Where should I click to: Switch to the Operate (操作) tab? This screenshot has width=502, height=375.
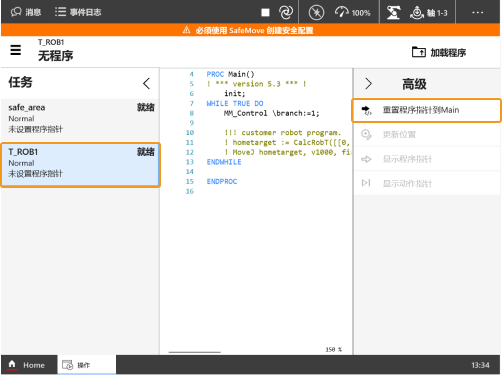click(87, 365)
